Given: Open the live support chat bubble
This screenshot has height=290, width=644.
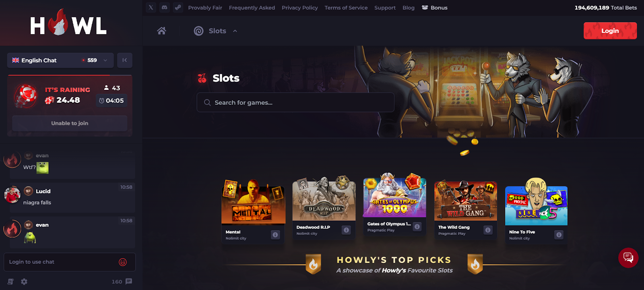Looking at the screenshot, I should click(628, 257).
